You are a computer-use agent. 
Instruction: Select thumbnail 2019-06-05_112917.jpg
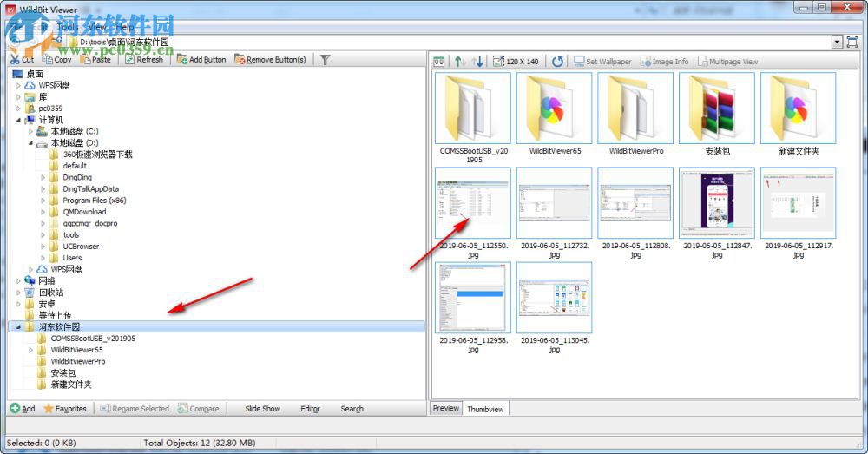coord(799,203)
